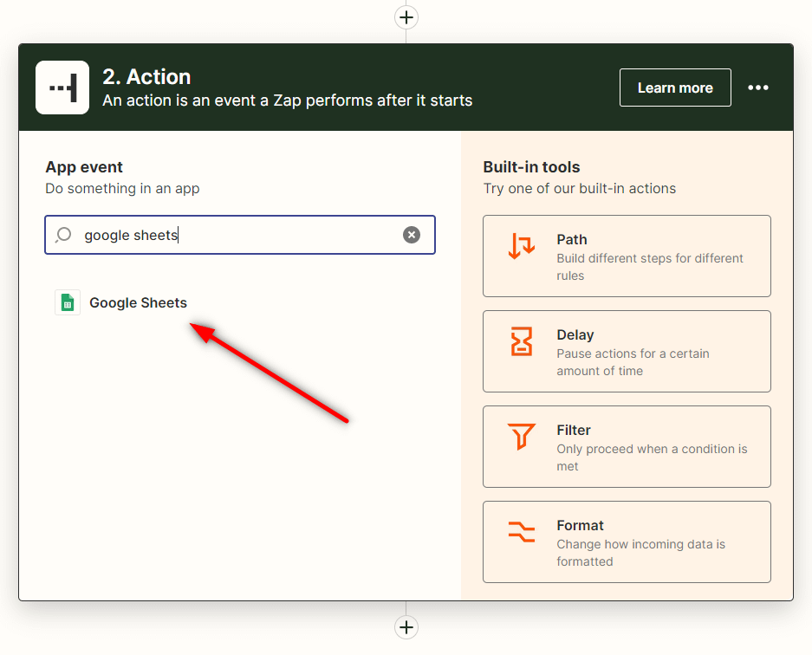The width and height of the screenshot is (812, 655).
Task: Click the green Google Sheets app icon
Action: [68, 302]
